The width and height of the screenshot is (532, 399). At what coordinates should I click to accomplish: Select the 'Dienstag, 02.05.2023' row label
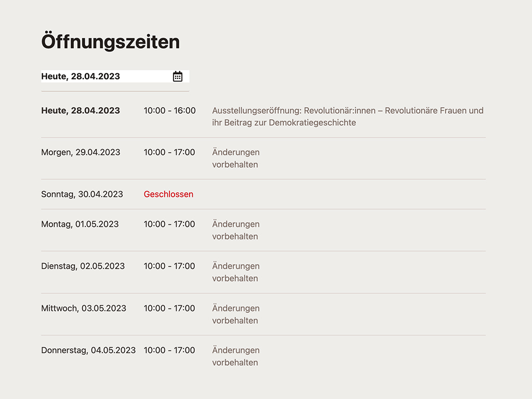tap(83, 266)
